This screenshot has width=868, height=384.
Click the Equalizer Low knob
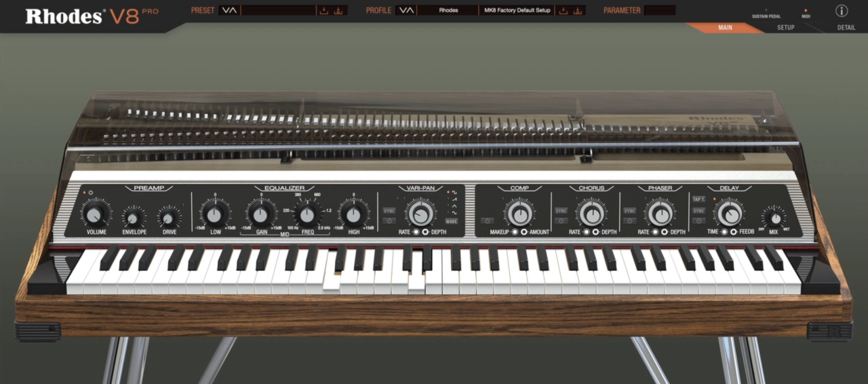click(214, 214)
